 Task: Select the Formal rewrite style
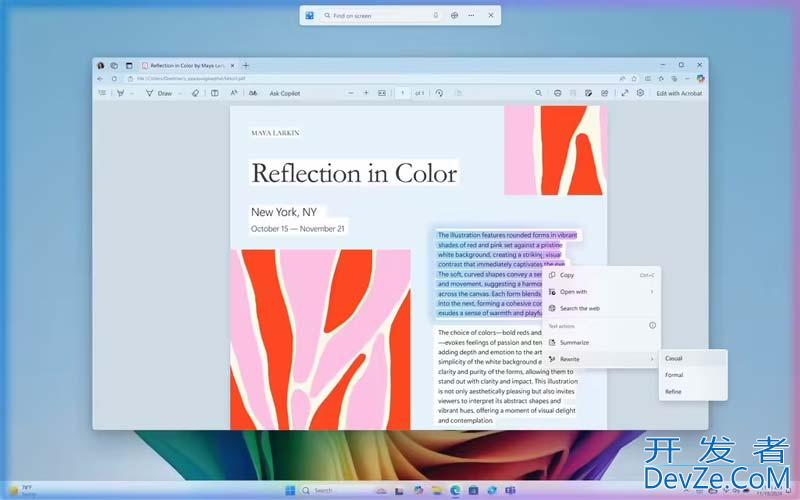coord(693,375)
